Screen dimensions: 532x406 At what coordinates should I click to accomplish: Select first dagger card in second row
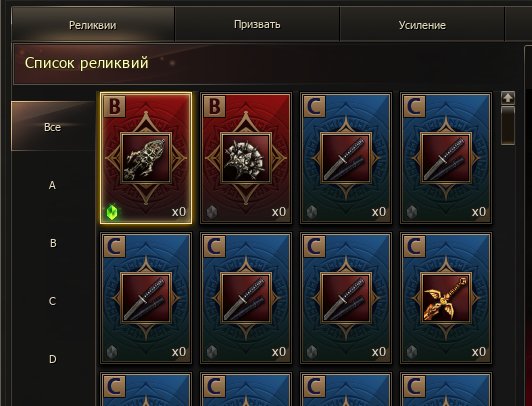click(x=146, y=298)
